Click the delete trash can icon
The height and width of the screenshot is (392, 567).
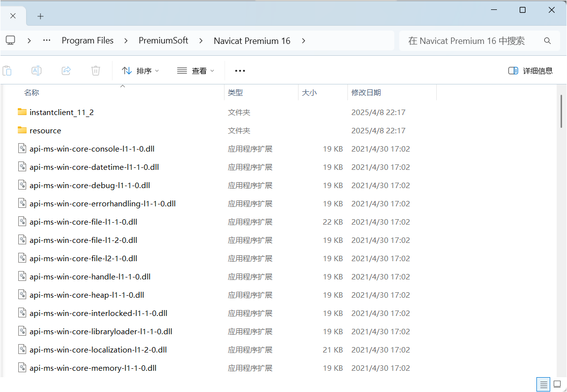(x=95, y=71)
